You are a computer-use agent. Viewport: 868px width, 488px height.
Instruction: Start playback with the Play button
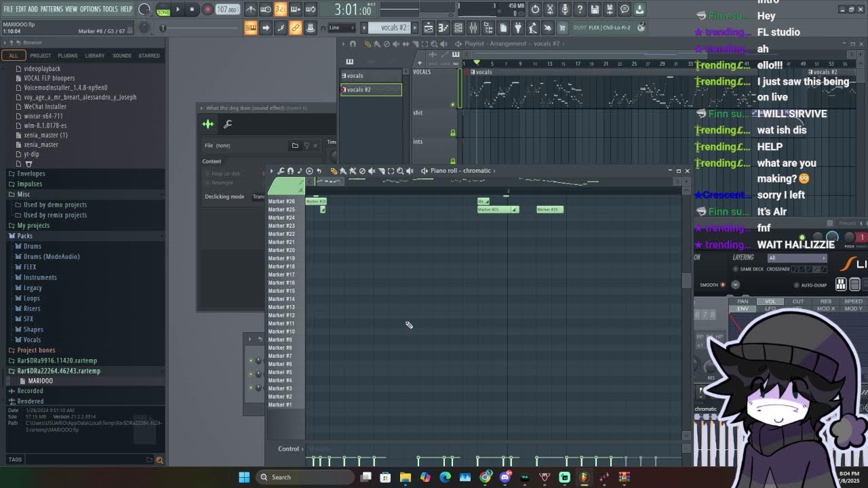[178, 9]
